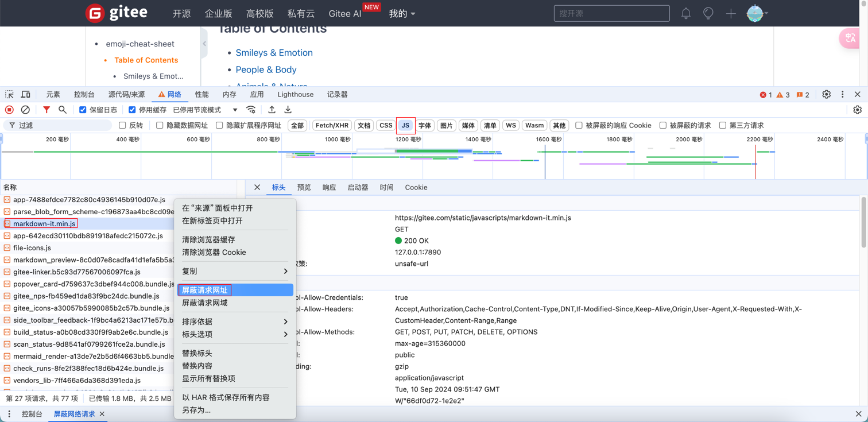This screenshot has width=868, height=422.
Task: Enable the 反转 checkbox
Action: 122,125
